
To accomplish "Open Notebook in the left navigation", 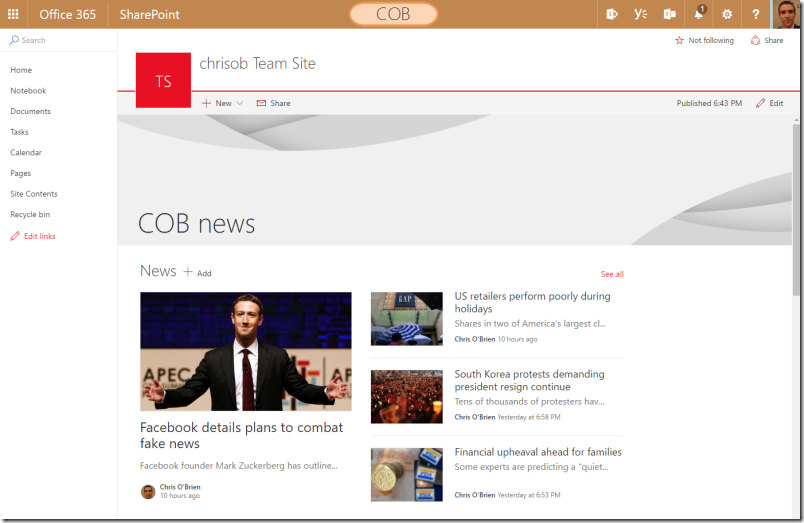I will click(28, 90).
